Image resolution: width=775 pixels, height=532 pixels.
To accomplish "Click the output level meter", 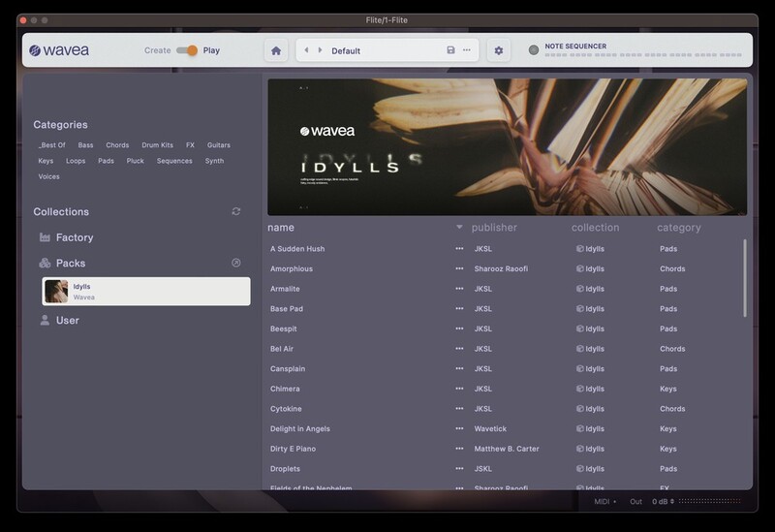I will [709, 501].
